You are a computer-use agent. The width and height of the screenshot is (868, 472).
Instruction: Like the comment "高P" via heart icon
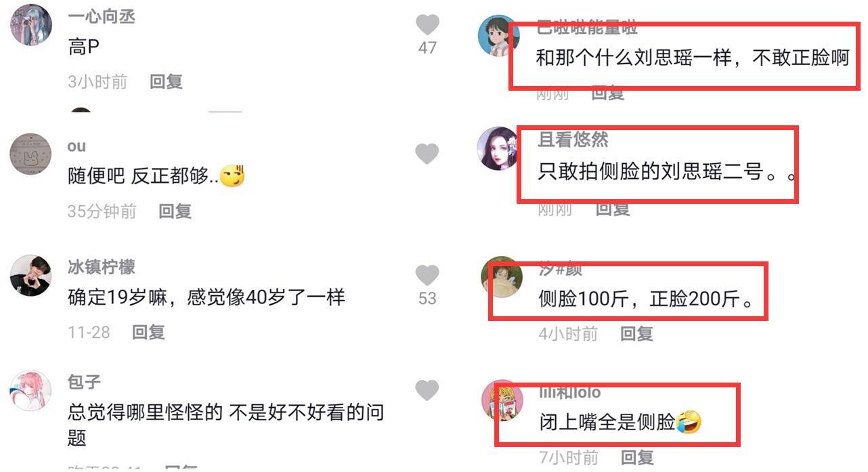tap(427, 25)
